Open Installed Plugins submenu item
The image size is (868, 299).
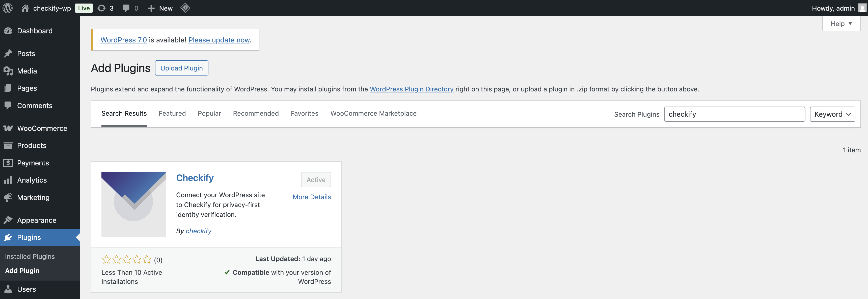(30, 257)
